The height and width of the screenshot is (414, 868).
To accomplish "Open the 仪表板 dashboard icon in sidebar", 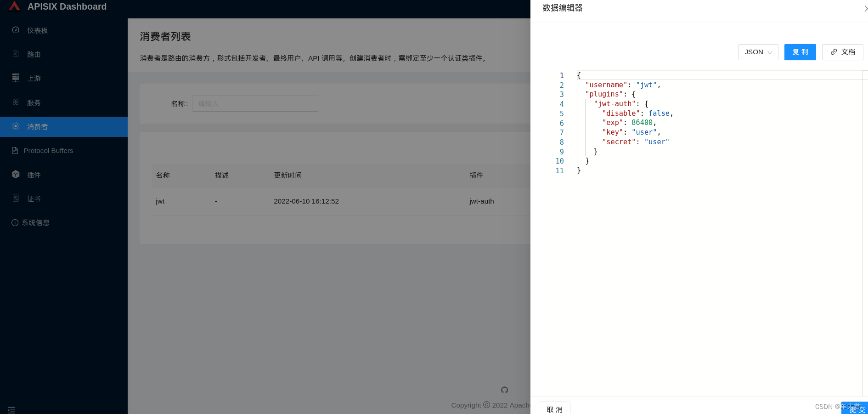I will point(16,30).
